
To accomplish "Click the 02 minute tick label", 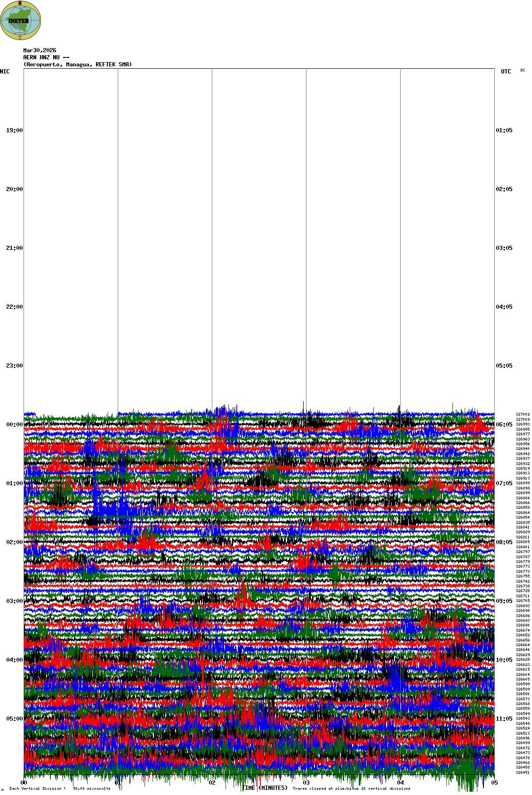I will (x=212, y=783).
